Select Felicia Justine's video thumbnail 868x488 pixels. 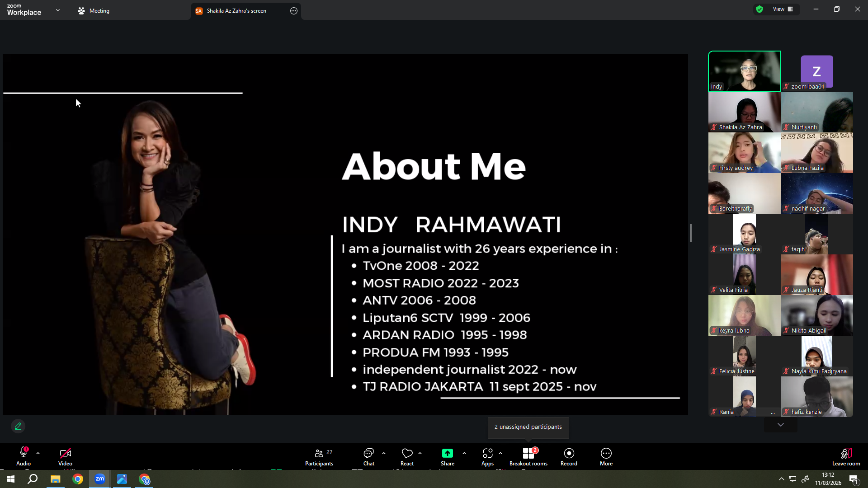(x=745, y=356)
